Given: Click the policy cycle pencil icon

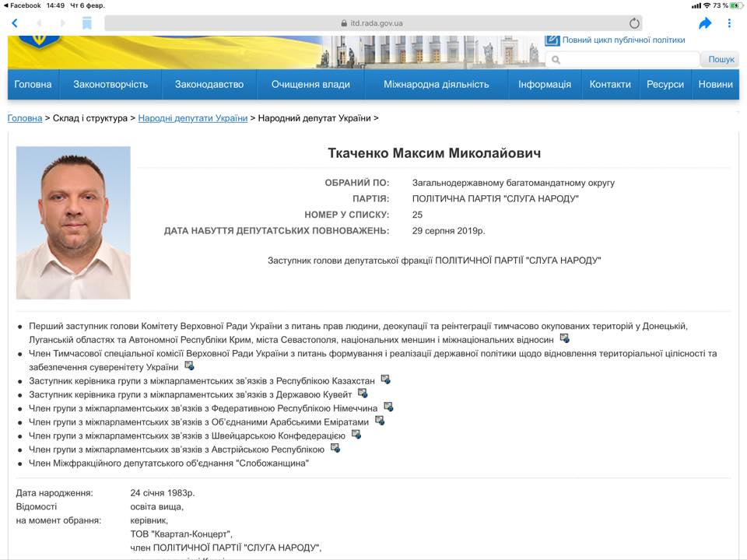Looking at the screenshot, I should click(x=552, y=40).
